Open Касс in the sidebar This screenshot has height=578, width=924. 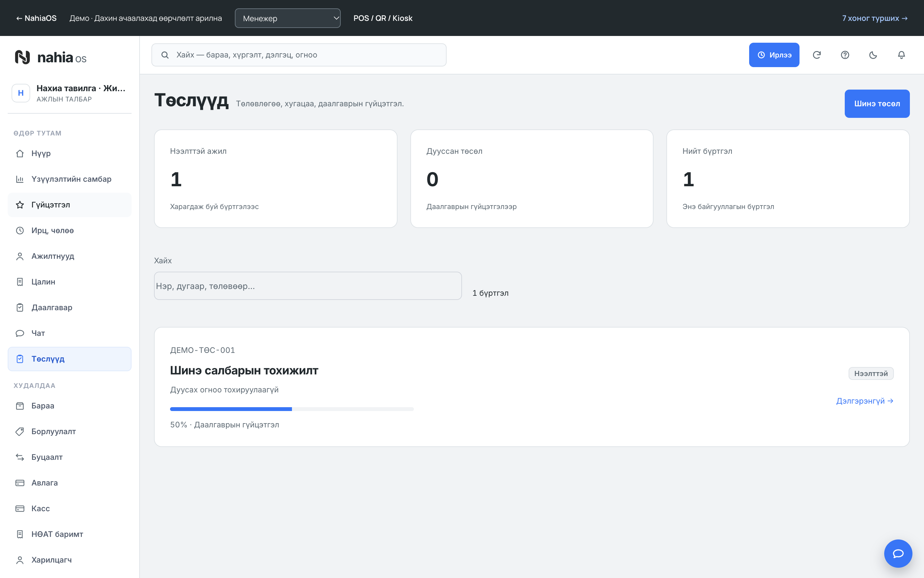click(70, 508)
